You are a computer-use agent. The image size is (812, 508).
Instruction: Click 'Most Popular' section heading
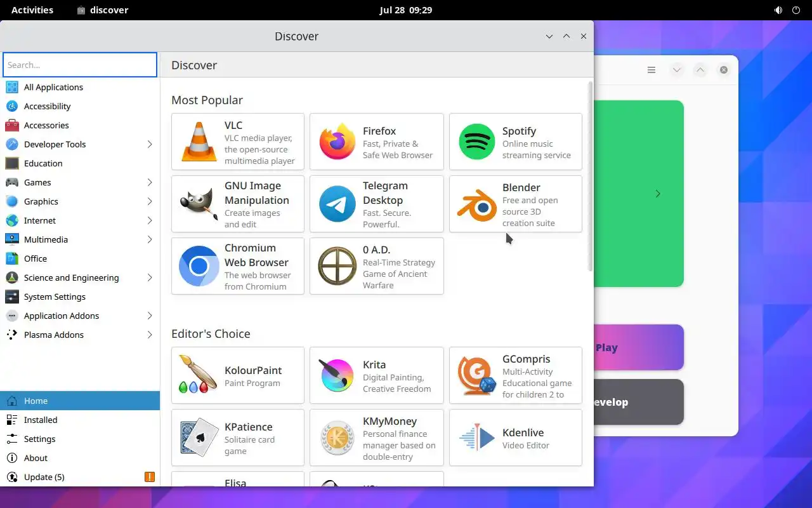tap(207, 100)
